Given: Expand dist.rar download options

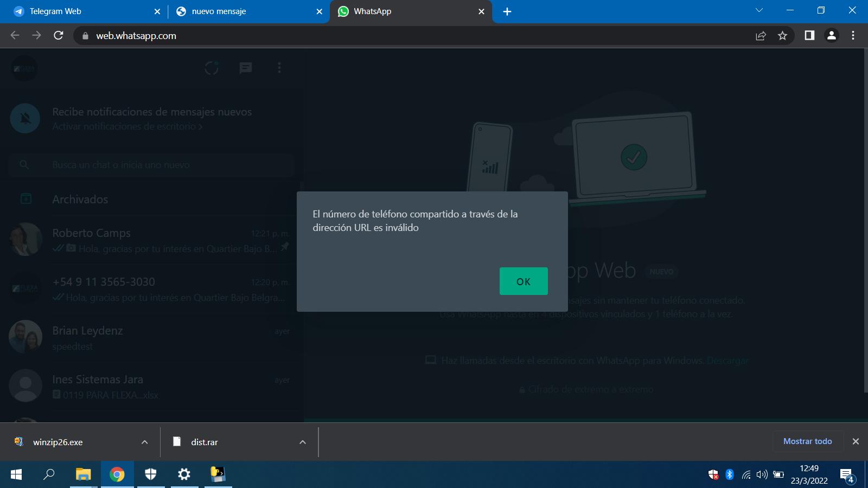Looking at the screenshot, I should point(303,442).
